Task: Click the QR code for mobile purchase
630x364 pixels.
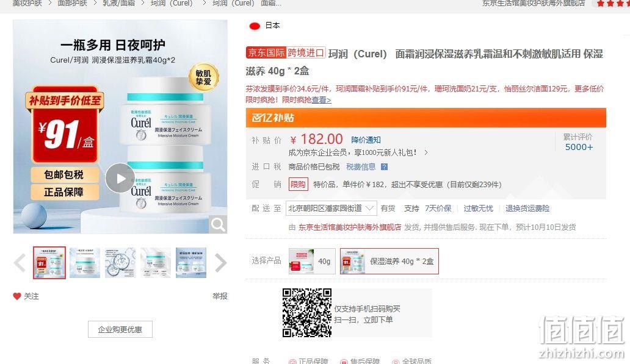Action: (x=307, y=313)
